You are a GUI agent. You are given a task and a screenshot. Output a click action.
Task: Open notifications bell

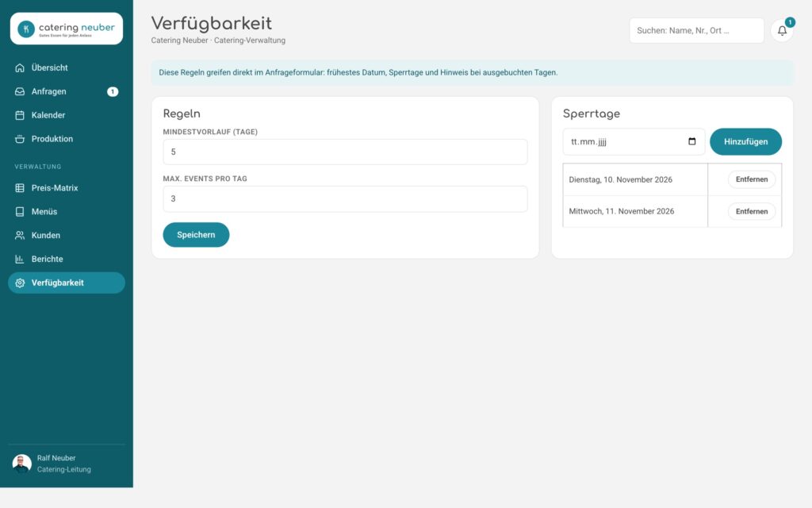pyautogui.click(x=782, y=31)
